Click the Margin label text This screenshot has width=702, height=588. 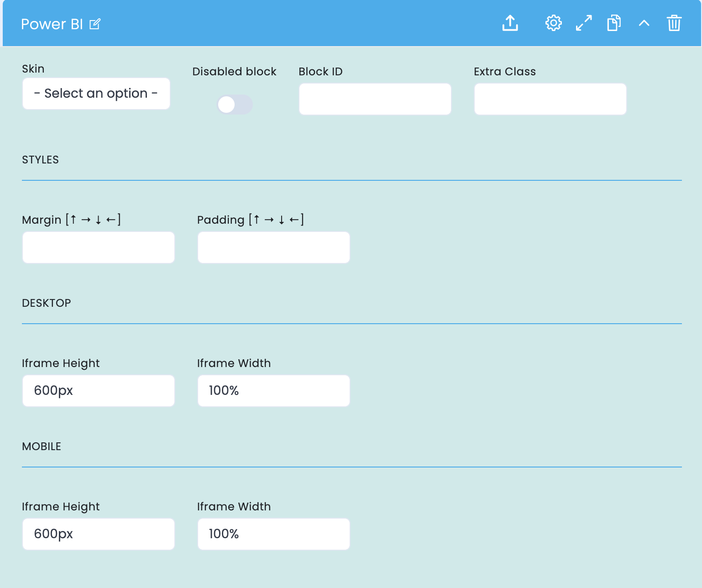pyautogui.click(x=71, y=220)
